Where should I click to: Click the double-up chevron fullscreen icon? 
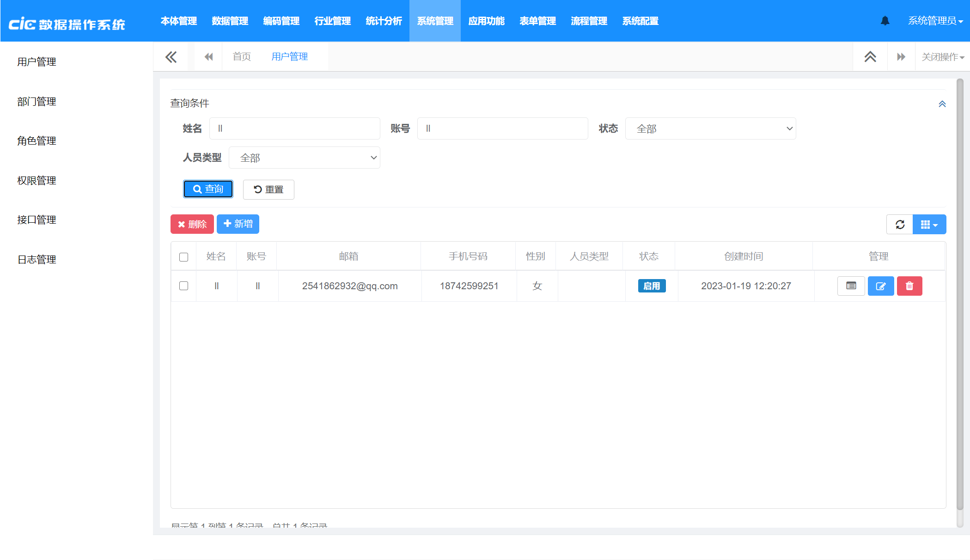pos(870,57)
